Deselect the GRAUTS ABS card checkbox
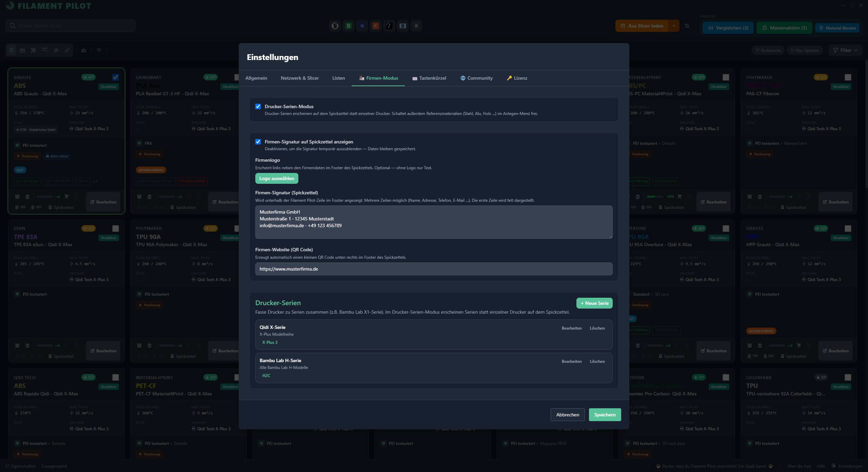The width and height of the screenshot is (868, 472). tap(116, 77)
